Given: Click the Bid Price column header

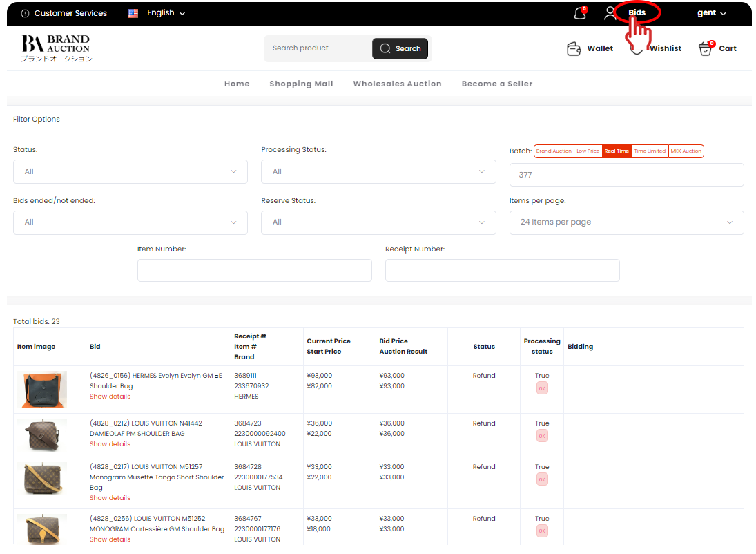Looking at the screenshot, I should point(394,342).
